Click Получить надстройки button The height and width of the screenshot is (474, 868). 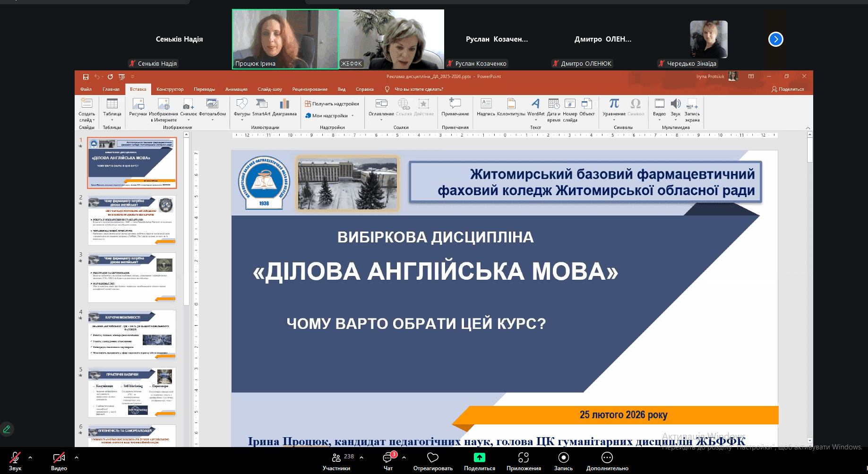tap(332, 104)
